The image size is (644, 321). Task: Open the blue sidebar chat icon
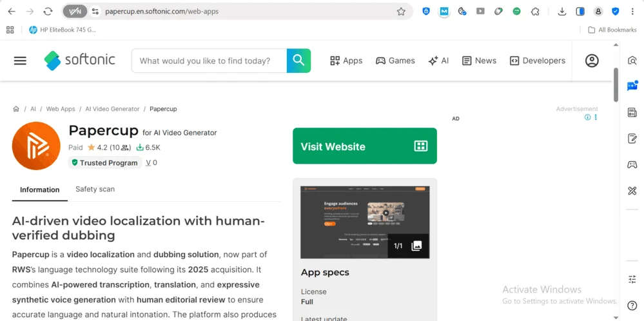tap(632, 86)
